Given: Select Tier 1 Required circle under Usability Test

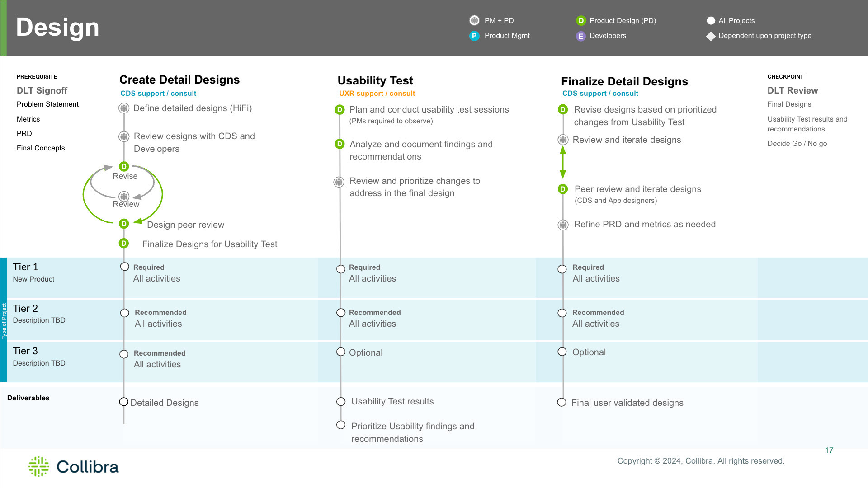Looking at the screenshot, I should 341,269.
